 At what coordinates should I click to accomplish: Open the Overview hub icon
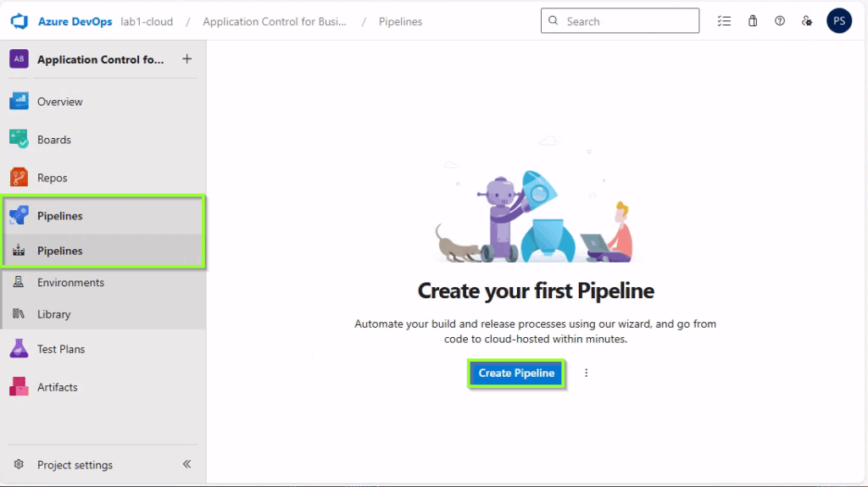(19, 102)
